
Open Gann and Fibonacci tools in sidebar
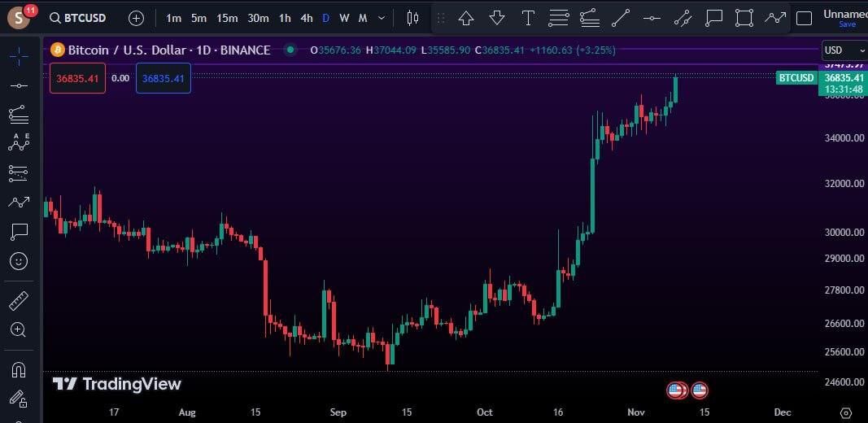click(19, 115)
